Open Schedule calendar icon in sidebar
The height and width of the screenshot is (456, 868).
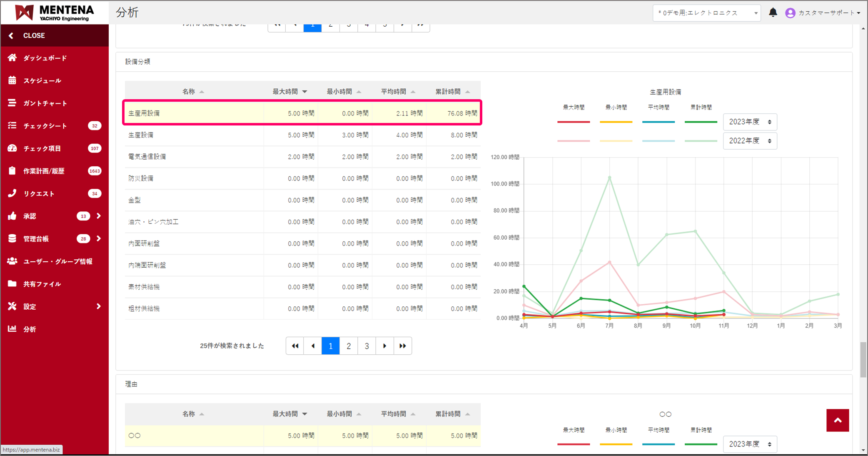(x=12, y=80)
